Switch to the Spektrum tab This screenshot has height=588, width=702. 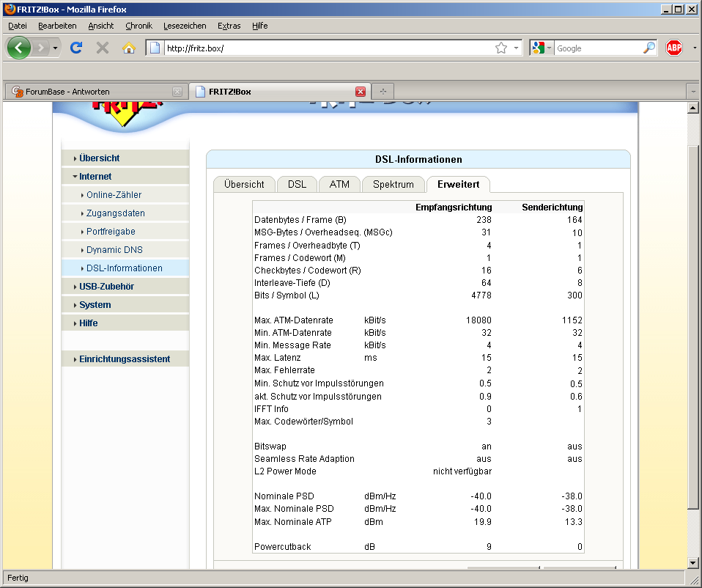393,185
